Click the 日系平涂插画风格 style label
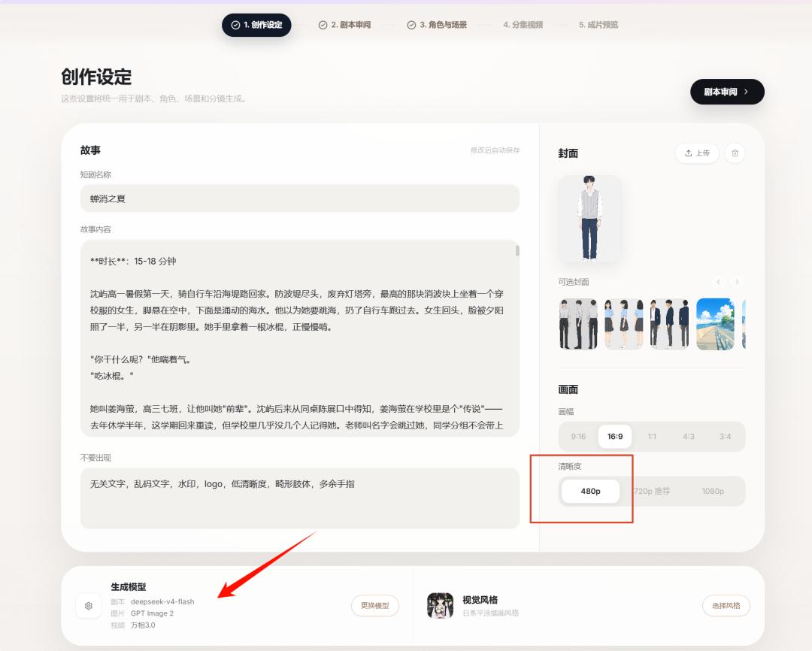 coord(490,613)
